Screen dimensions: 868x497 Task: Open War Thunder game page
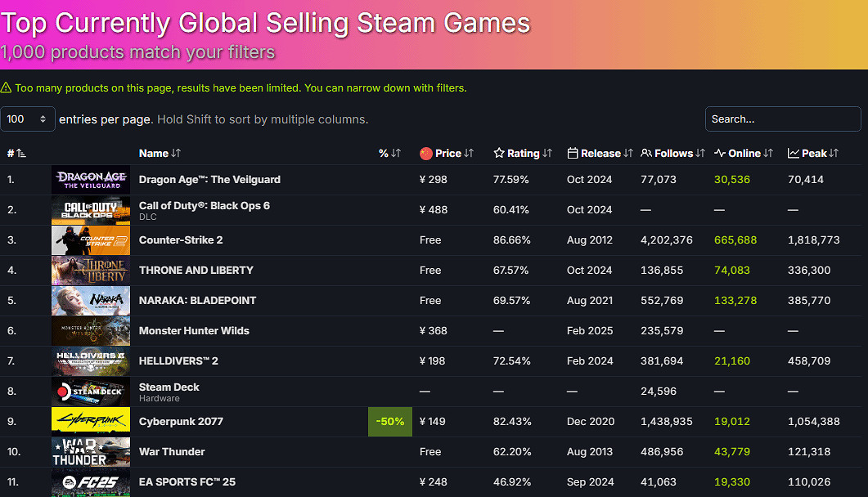click(x=172, y=451)
